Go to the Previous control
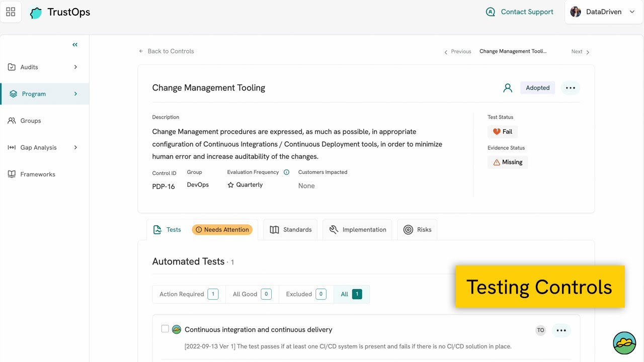Screen dimensions: 644x362 (x=457, y=52)
